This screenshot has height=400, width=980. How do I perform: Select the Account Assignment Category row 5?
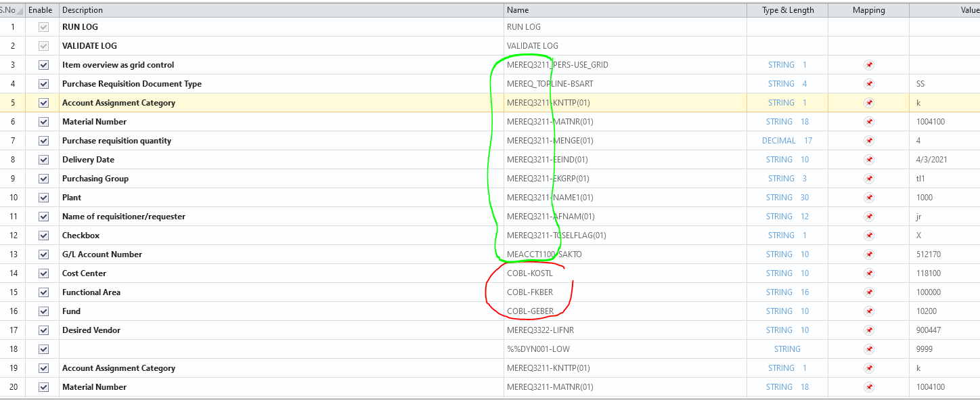click(118, 103)
